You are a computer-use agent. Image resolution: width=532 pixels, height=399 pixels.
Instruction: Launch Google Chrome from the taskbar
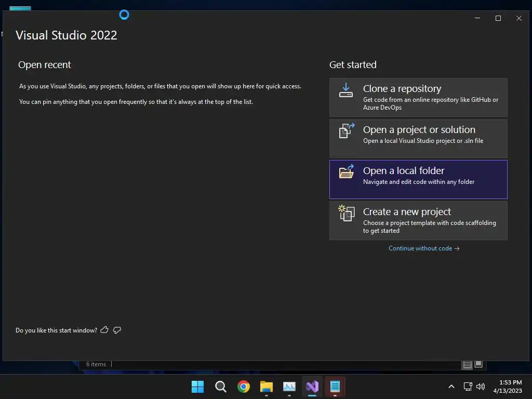click(244, 387)
